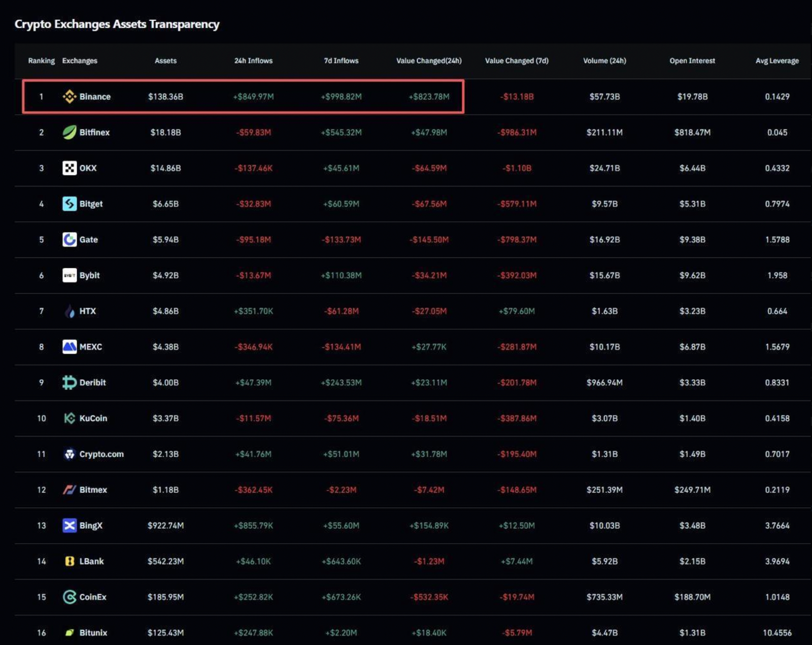812x645 pixels.
Task: Open the LBank exchange name link
Action: click(91, 561)
